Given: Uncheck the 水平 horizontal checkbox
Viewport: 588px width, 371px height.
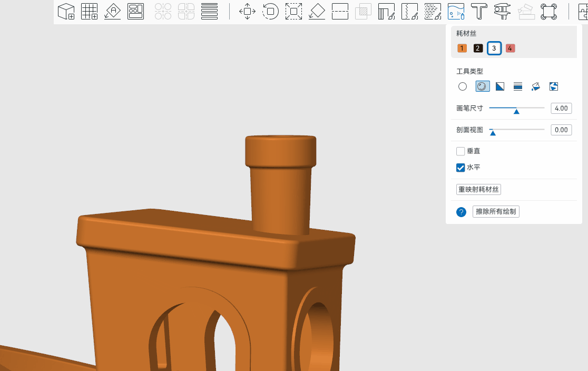Looking at the screenshot, I should coord(460,168).
